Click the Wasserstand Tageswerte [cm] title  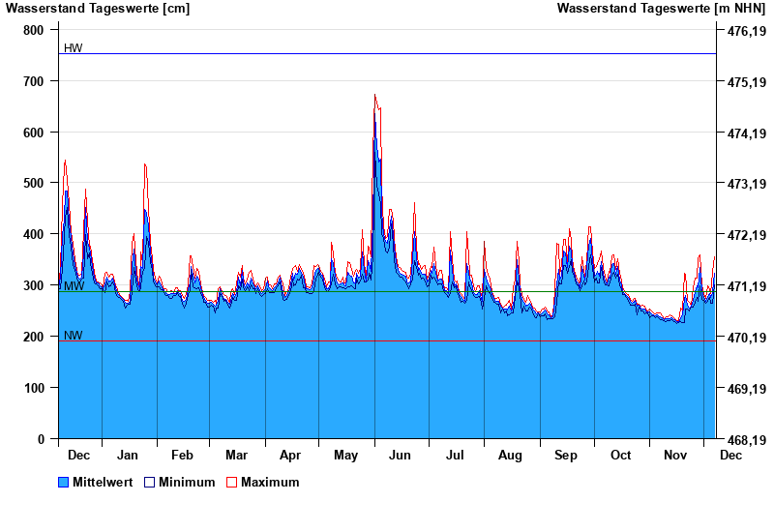(x=98, y=9)
